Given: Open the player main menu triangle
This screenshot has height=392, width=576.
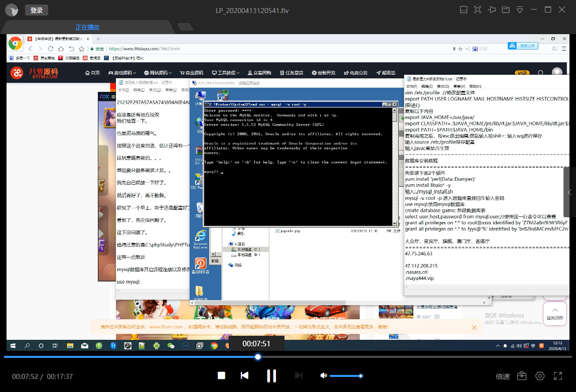Looking at the screenshot, I should click(x=520, y=10).
